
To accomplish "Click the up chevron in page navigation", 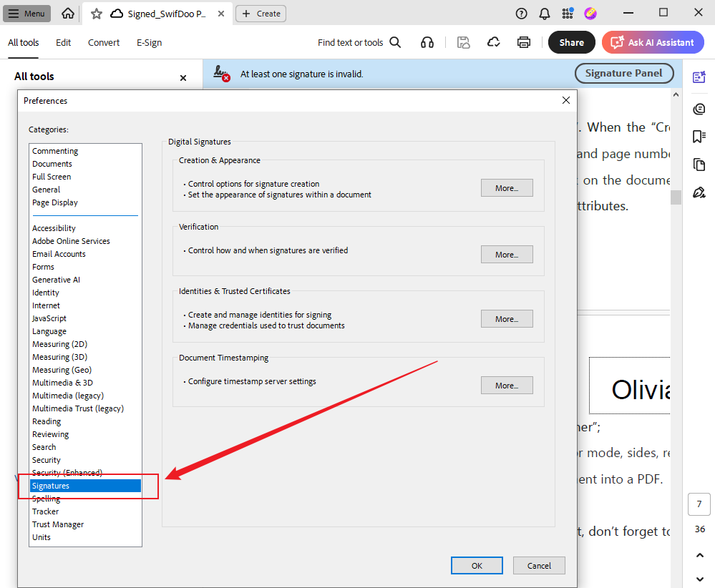I will coord(699,555).
